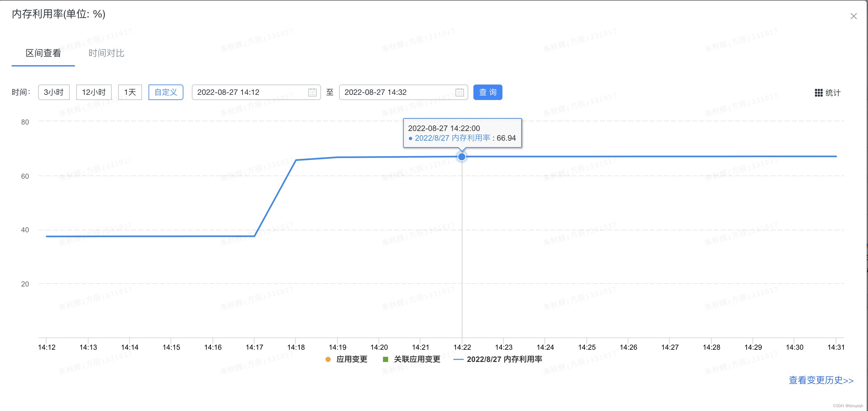Select the 3小时 time range
The width and height of the screenshot is (868, 411).
coord(54,92)
